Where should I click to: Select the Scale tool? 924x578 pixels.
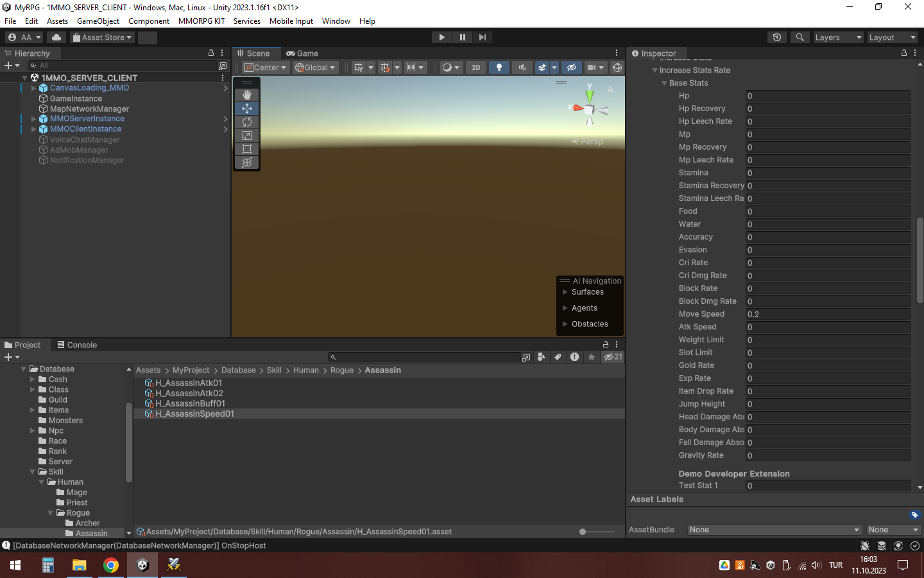[x=246, y=136]
